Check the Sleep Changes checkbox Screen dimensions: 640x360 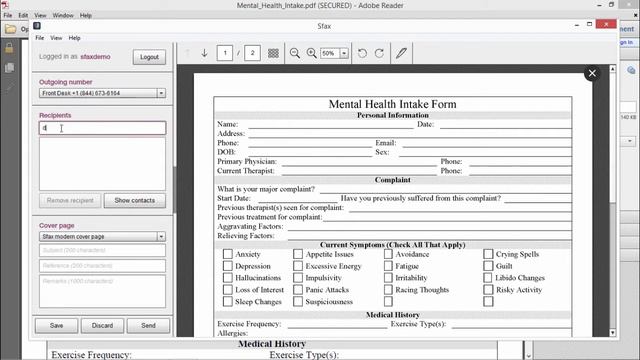228,302
